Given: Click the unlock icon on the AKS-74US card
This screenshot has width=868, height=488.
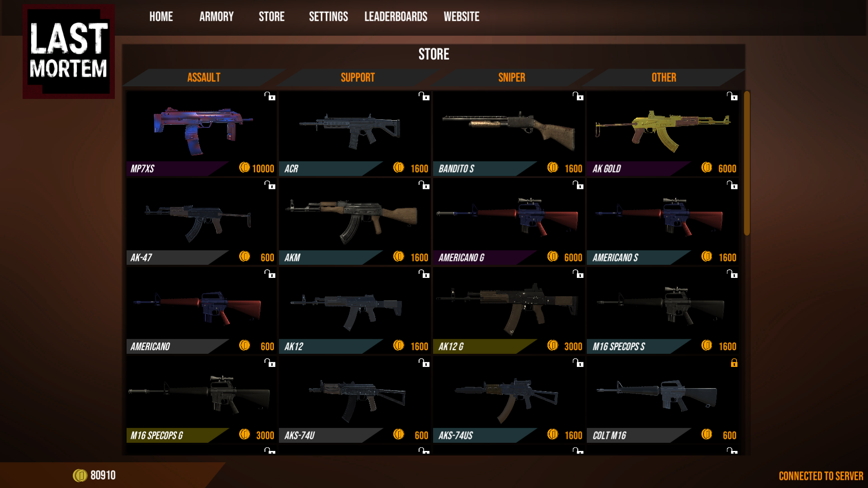Looking at the screenshot, I should coord(578,363).
